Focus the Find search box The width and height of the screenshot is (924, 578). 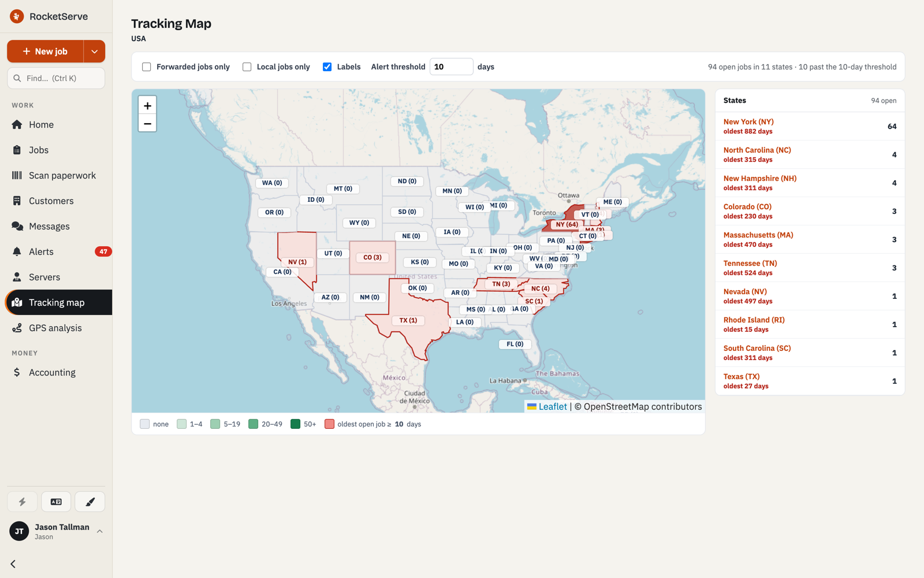click(56, 78)
